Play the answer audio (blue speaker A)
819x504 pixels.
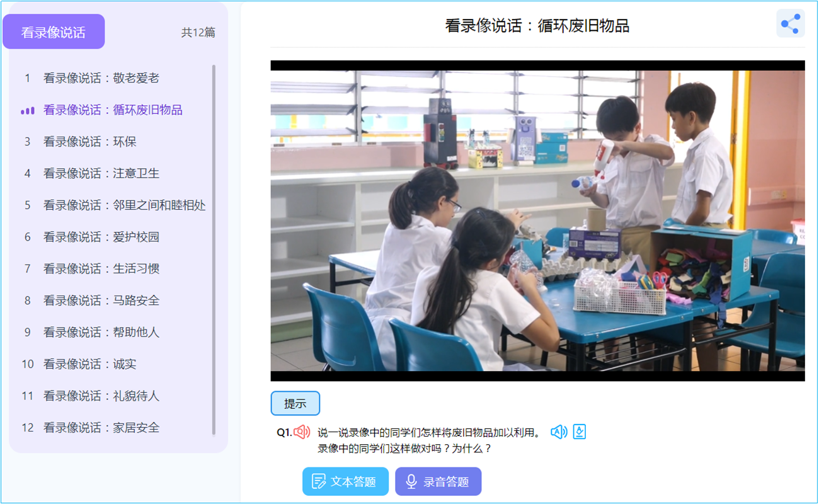point(558,432)
